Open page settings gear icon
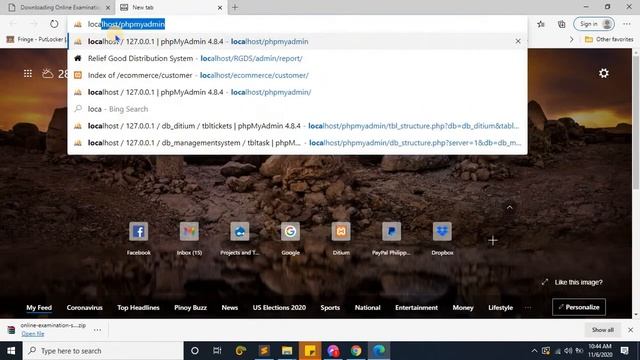Viewport: 640px width, 360px height. click(x=604, y=73)
